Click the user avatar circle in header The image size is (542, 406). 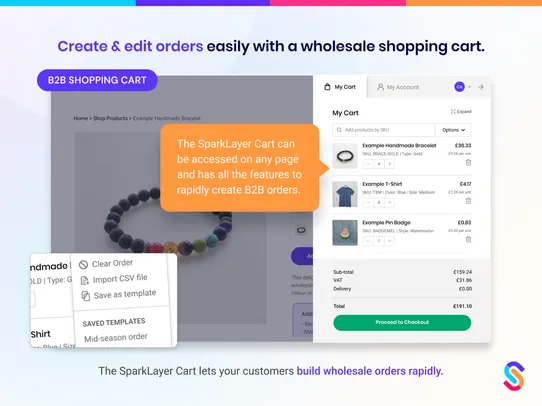(x=459, y=87)
